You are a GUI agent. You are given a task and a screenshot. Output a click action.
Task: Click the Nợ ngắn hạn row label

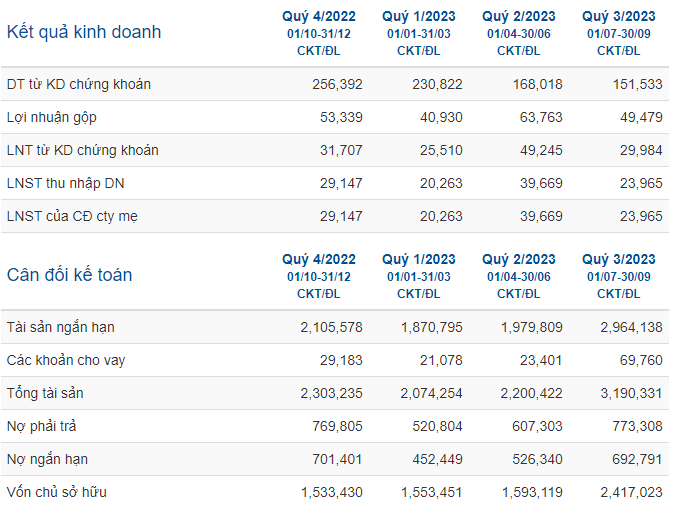tap(47, 459)
